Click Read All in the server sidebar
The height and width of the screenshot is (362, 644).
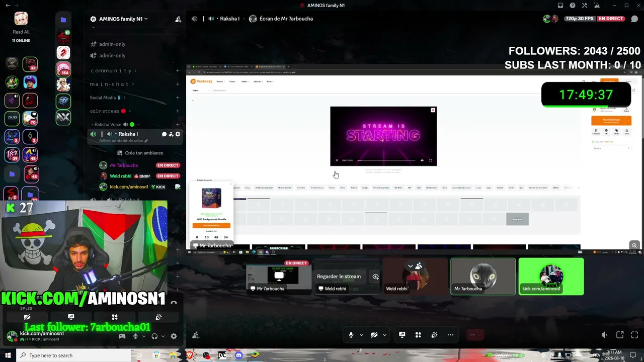(x=21, y=32)
